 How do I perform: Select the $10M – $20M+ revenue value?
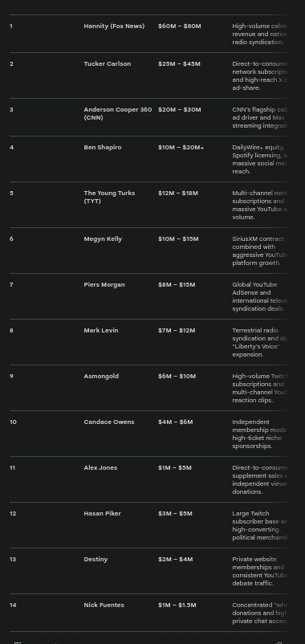coord(181,147)
